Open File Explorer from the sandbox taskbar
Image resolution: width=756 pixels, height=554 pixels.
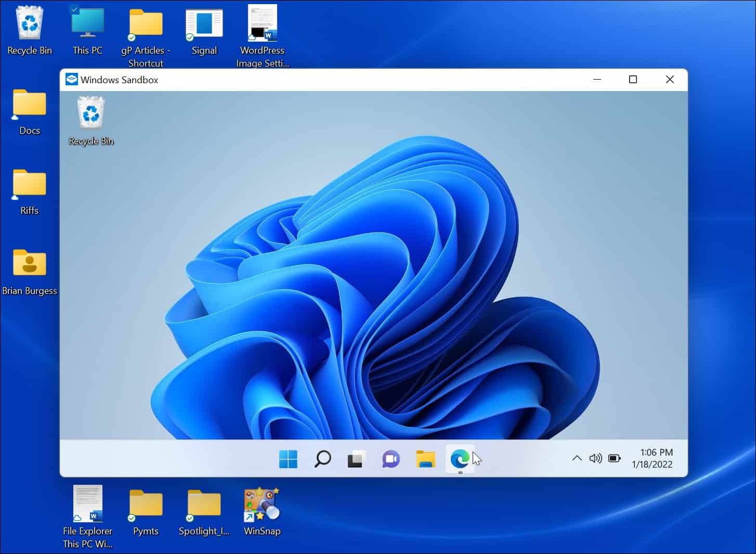pos(425,459)
